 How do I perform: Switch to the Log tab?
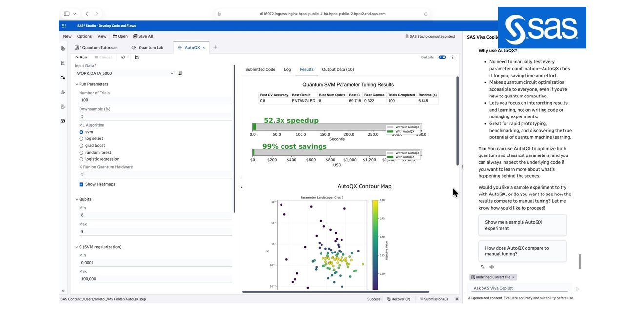coord(287,69)
